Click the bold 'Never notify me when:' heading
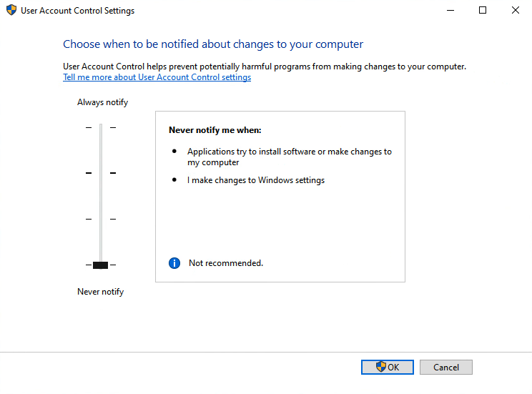 point(215,130)
